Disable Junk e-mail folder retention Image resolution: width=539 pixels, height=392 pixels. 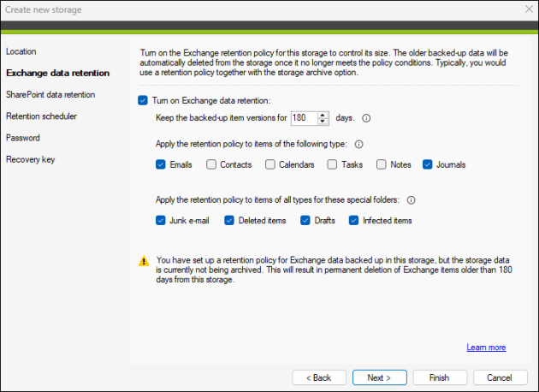click(x=161, y=220)
